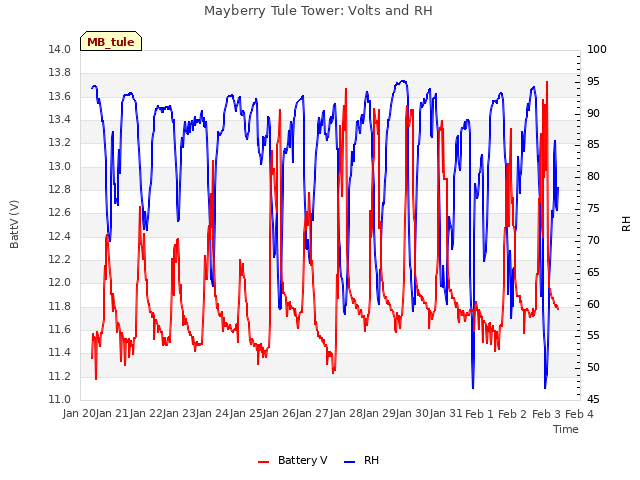Click the chart title 'Mayberry Tule Tower: Volts and RH'

click(x=318, y=11)
